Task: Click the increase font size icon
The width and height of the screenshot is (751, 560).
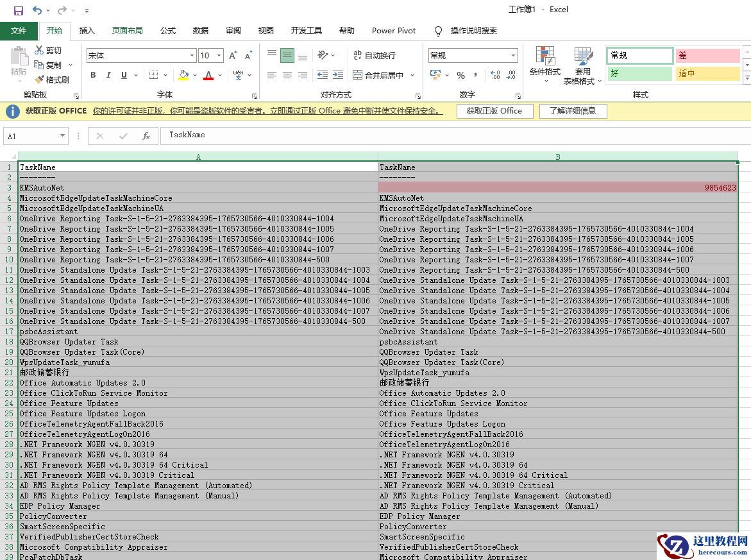Action: pos(233,56)
